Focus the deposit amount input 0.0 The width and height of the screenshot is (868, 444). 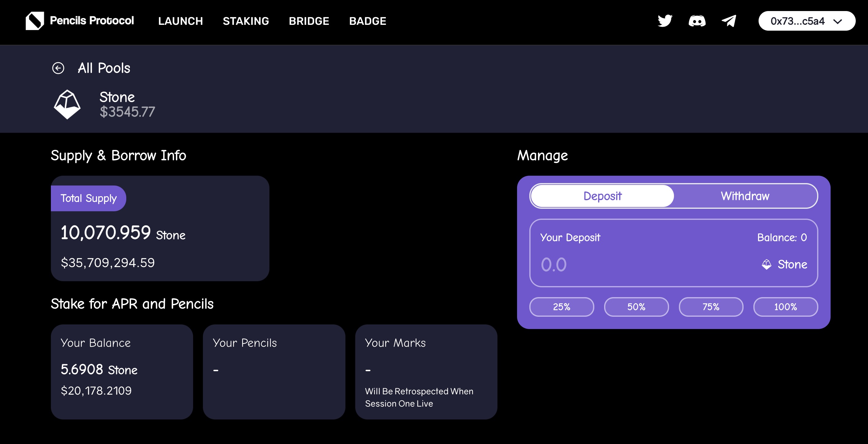[x=554, y=264]
